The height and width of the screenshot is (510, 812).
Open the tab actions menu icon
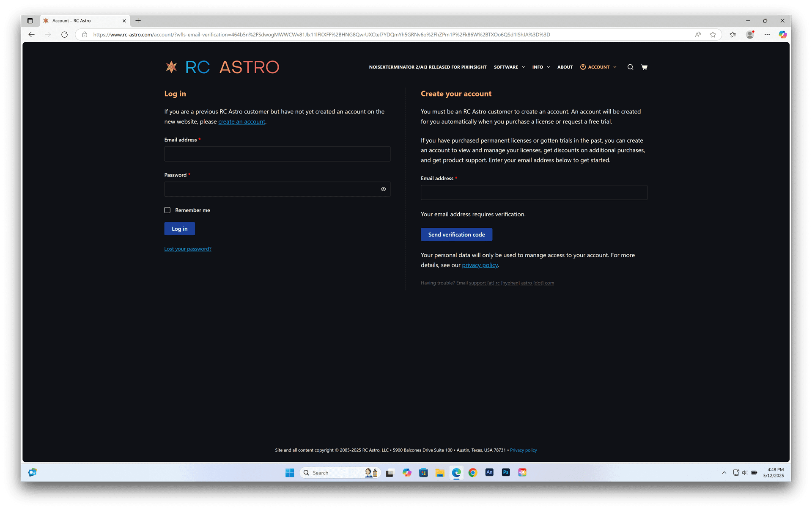30,20
